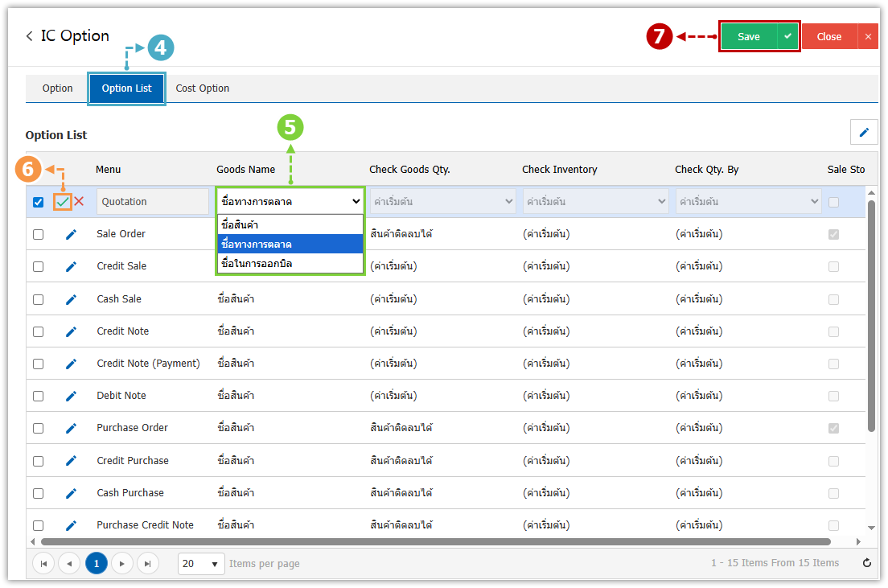Tick the checkbox for Credit Sale row
The image size is (888, 588).
(x=38, y=266)
